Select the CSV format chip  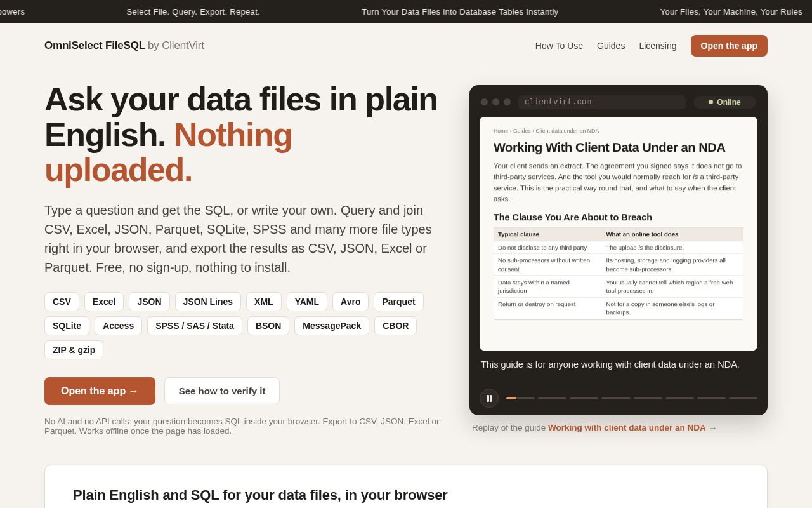click(62, 302)
